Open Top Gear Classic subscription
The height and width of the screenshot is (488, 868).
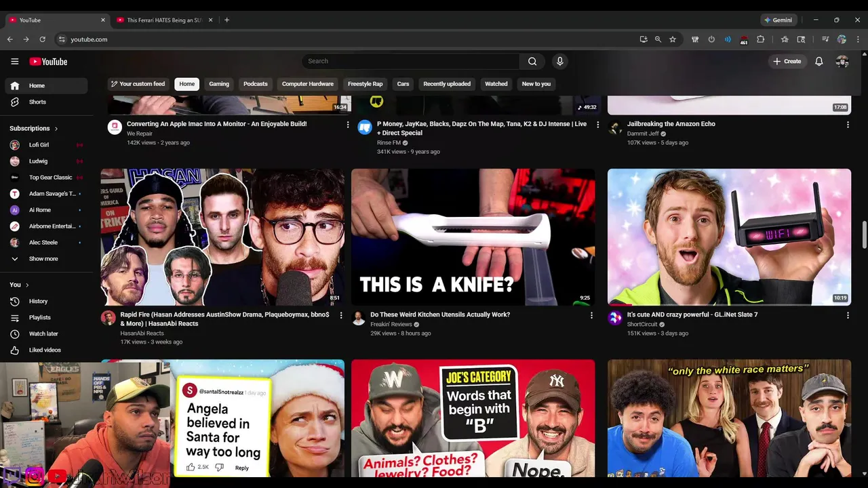(46, 178)
